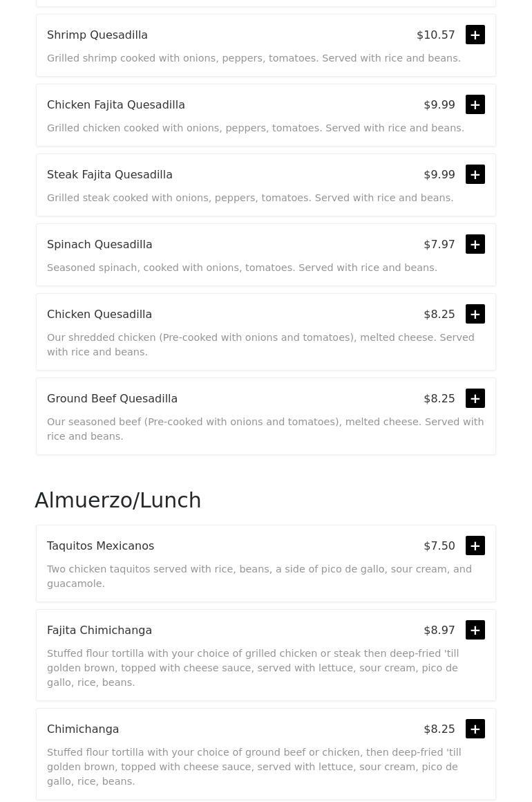Screen dimensions: 532x802
Task: Click the Taquitos Mexicanos item title
Action: pos(101,545)
